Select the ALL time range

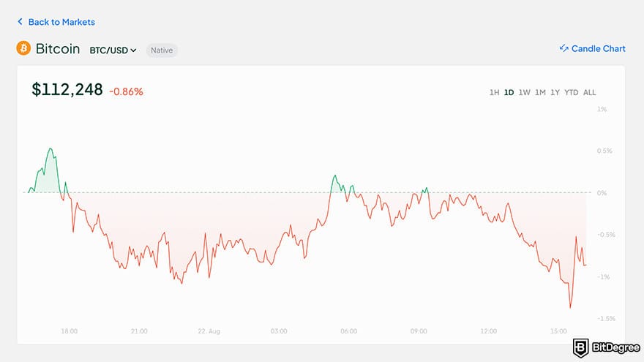(589, 92)
